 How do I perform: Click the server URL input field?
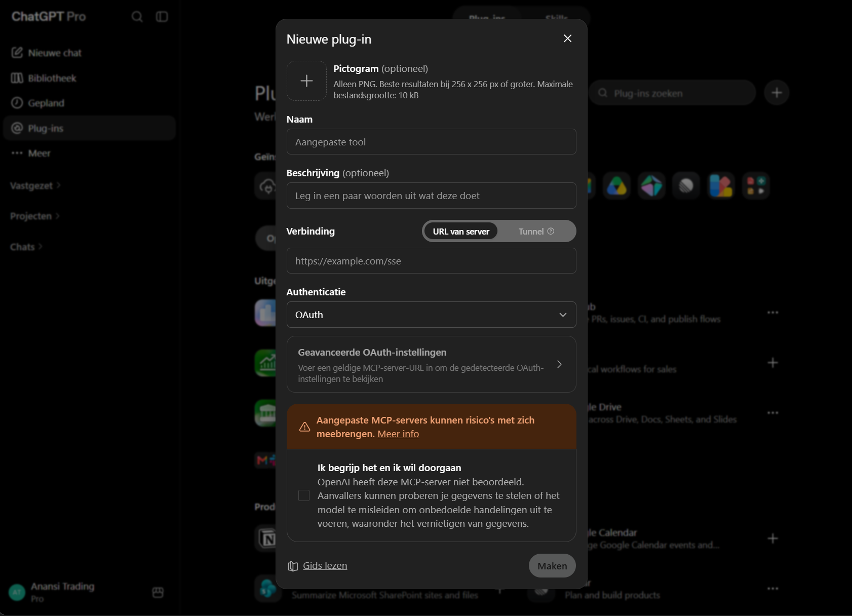(x=431, y=261)
